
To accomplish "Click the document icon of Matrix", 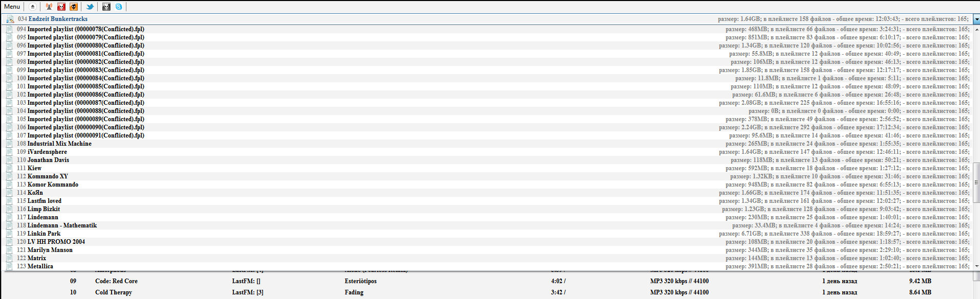I will click(9, 258).
